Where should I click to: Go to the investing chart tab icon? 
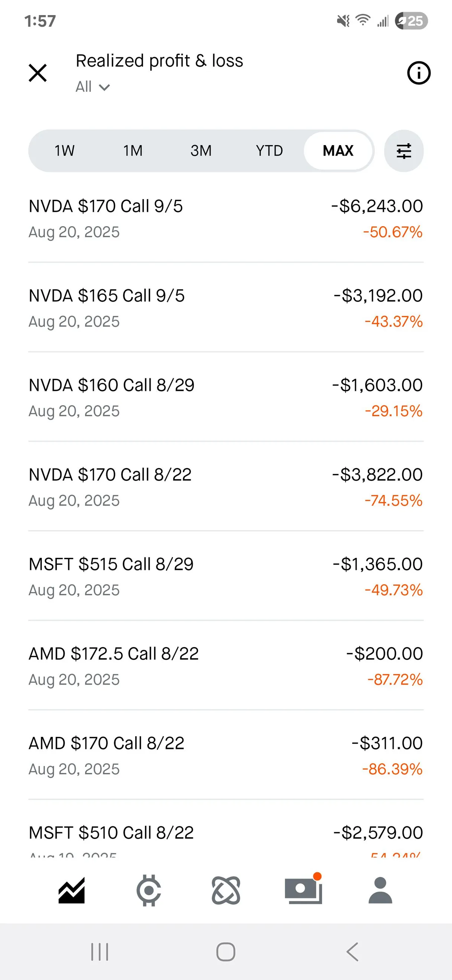coord(72,890)
